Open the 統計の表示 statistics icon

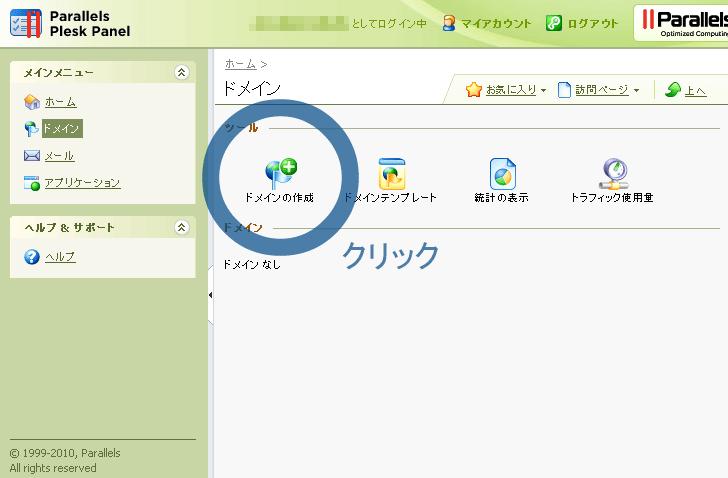coord(502,174)
